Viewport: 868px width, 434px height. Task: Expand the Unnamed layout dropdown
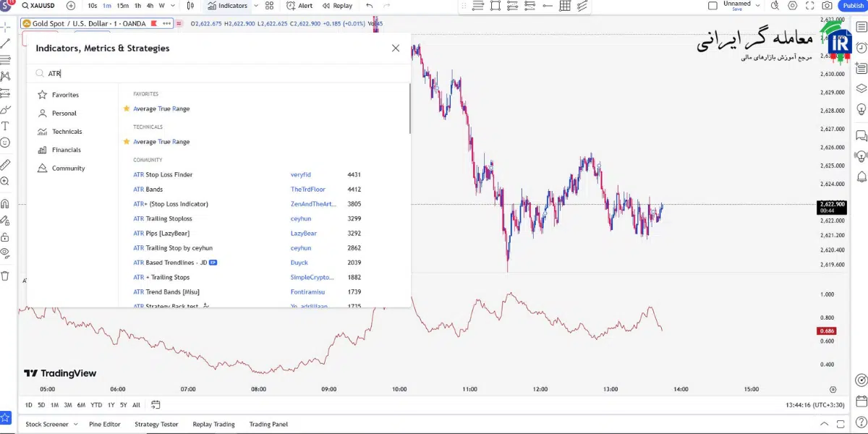[x=758, y=4]
